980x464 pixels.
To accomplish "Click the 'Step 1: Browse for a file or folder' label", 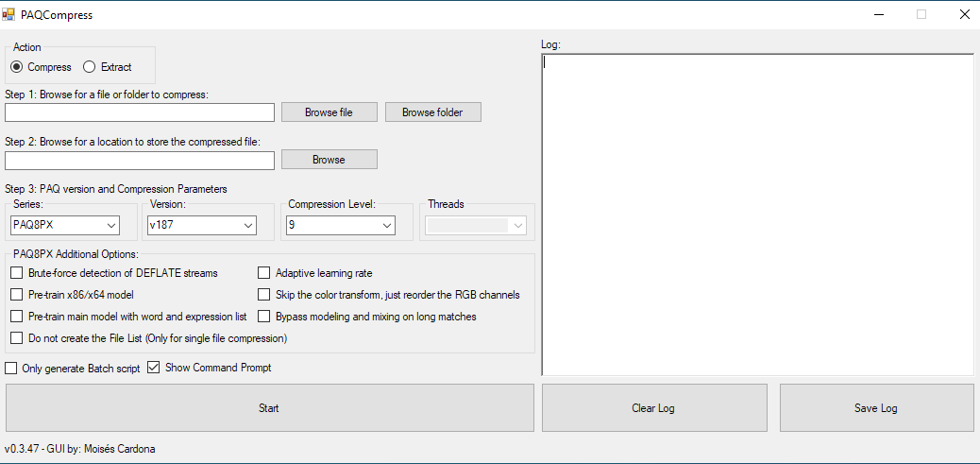I will 107,95.
